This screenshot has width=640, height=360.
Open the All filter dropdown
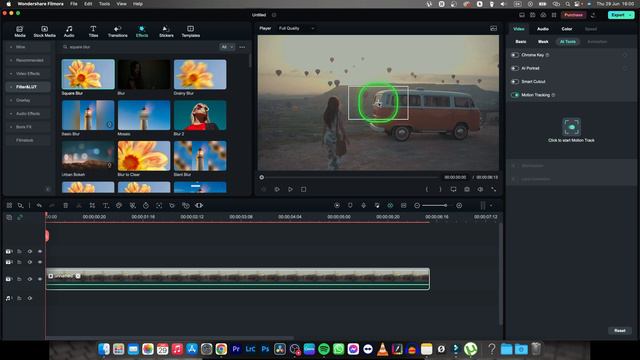pyautogui.click(x=227, y=47)
